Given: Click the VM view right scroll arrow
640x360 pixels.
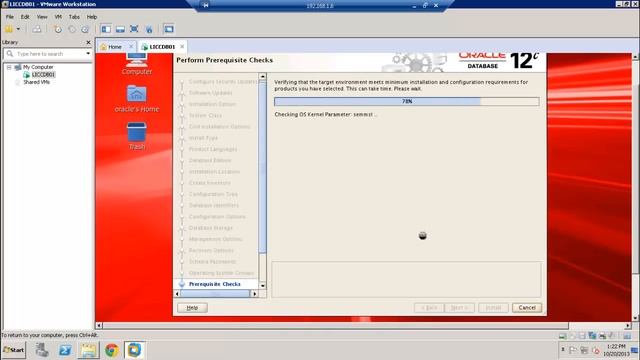Looking at the screenshot, I should pos(628,325).
